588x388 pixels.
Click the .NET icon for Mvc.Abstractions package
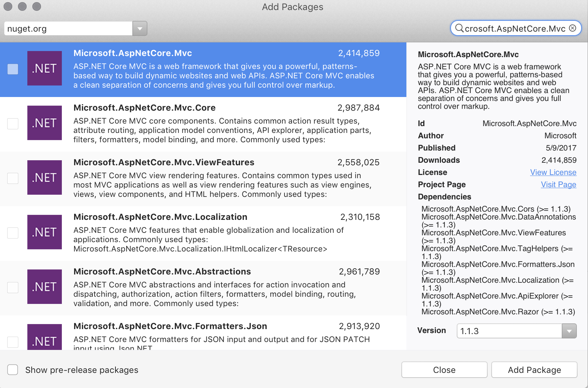[x=45, y=287]
